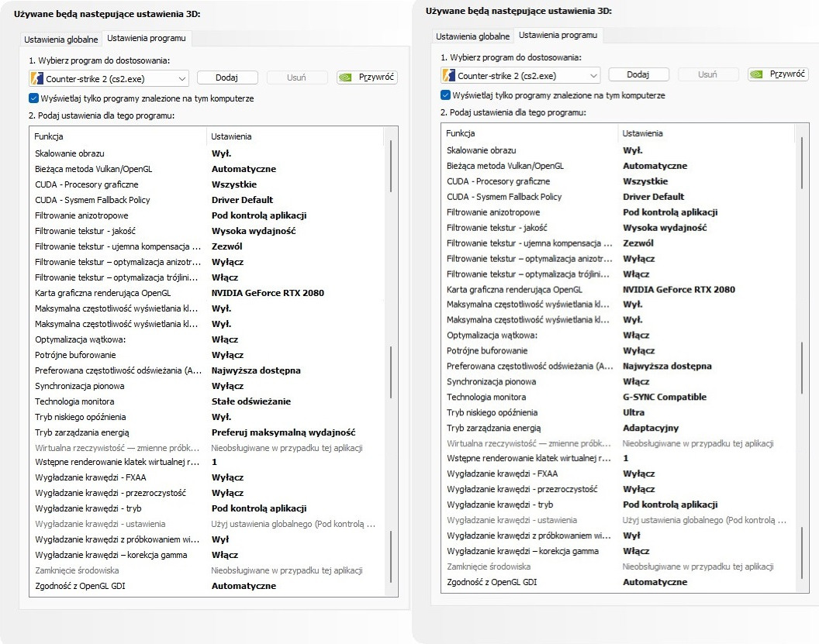The width and height of the screenshot is (819, 644).
Task: Select Optymalizacja wątkowa row in left panel
Action: [x=207, y=339]
